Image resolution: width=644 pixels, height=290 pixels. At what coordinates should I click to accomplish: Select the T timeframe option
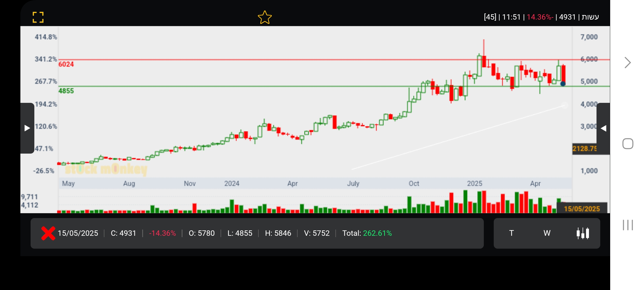pyautogui.click(x=511, y=233)
